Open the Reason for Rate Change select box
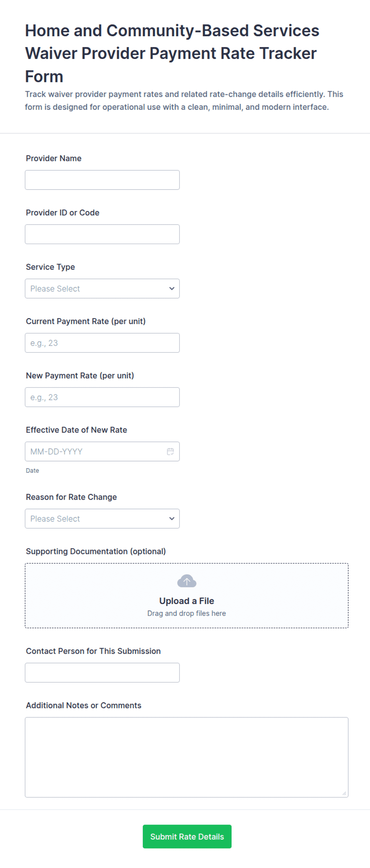This screenshot has width=370, height=868. [102, 518]
